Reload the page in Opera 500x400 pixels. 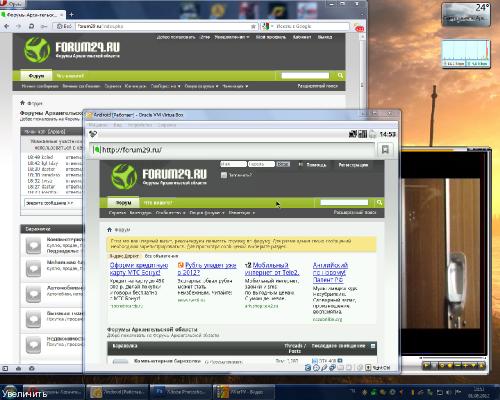pos(31,26)
